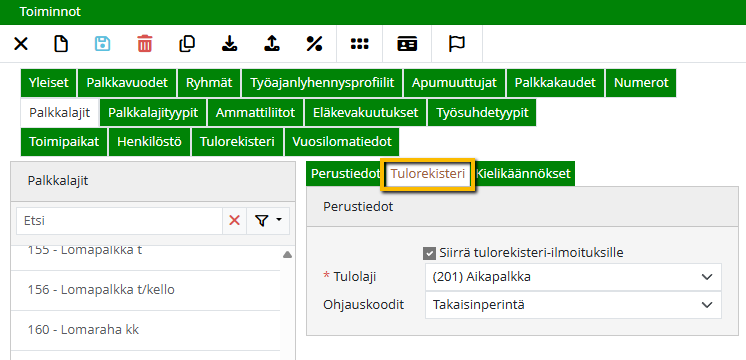Open the Työajanlyhennysprofiilit tab
This screenshot has width=746, height=360.
(x=322, y=83)
